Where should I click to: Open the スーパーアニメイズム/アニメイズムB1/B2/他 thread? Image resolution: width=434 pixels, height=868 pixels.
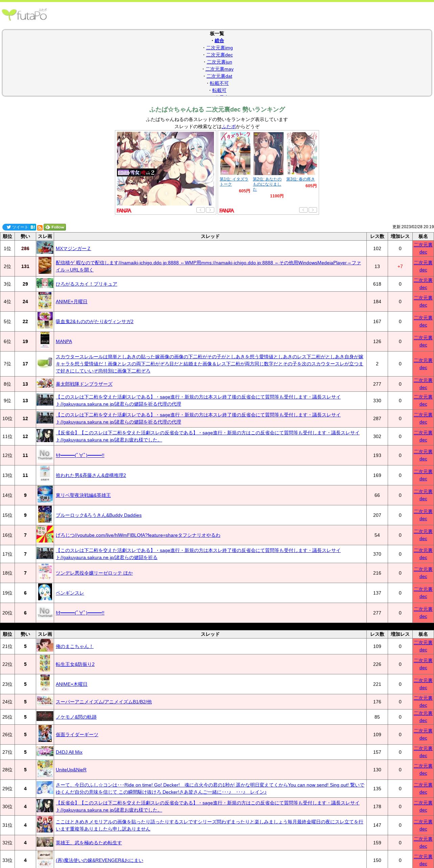(104, 702)
